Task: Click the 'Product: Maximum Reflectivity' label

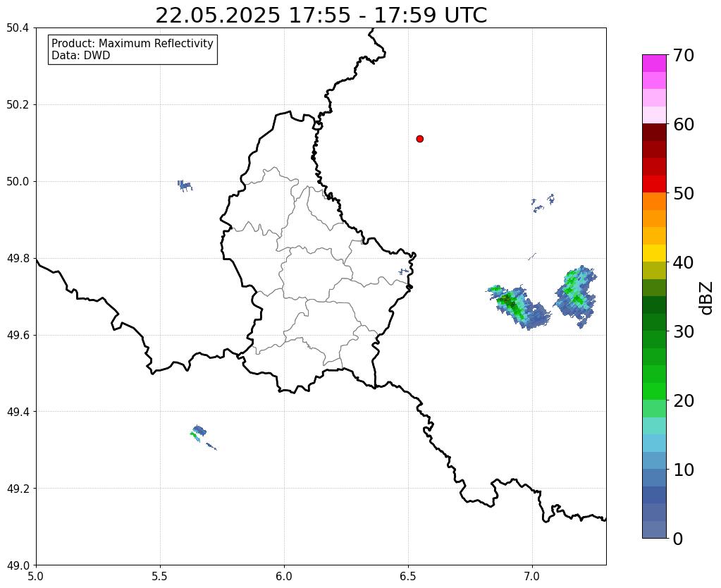Action: coord(133,43)
